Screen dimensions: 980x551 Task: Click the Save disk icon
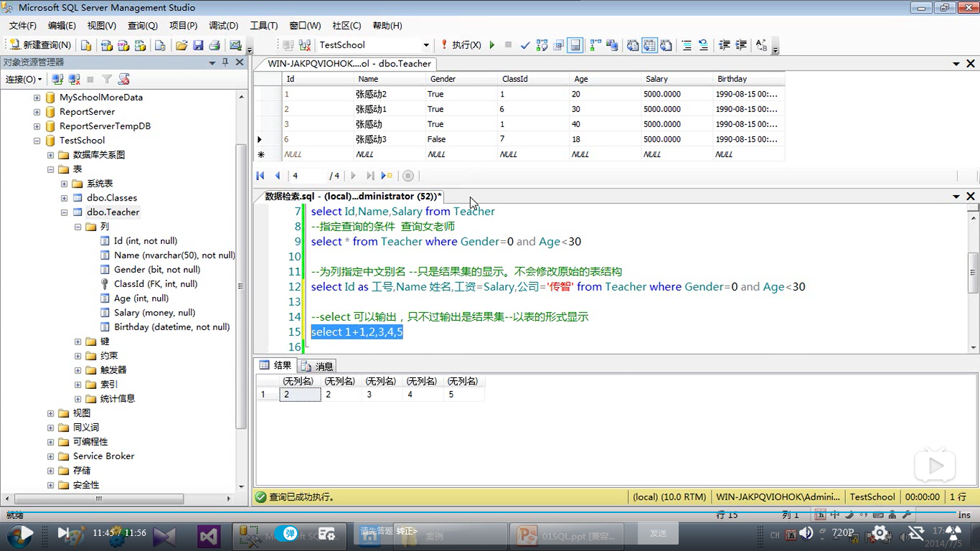tap(197, 44)
